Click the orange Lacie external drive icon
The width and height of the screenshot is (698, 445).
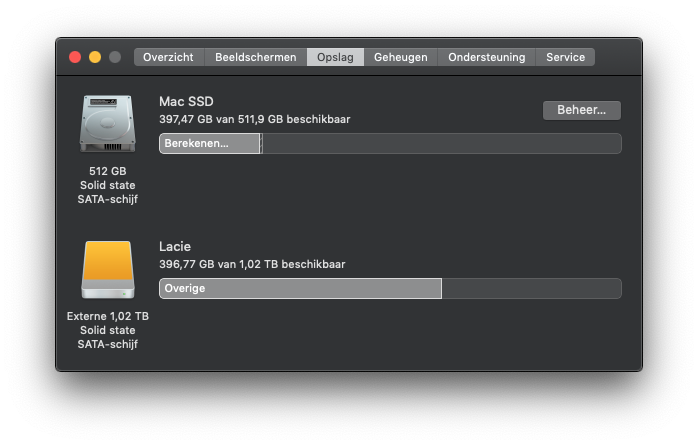pos(107,270)
